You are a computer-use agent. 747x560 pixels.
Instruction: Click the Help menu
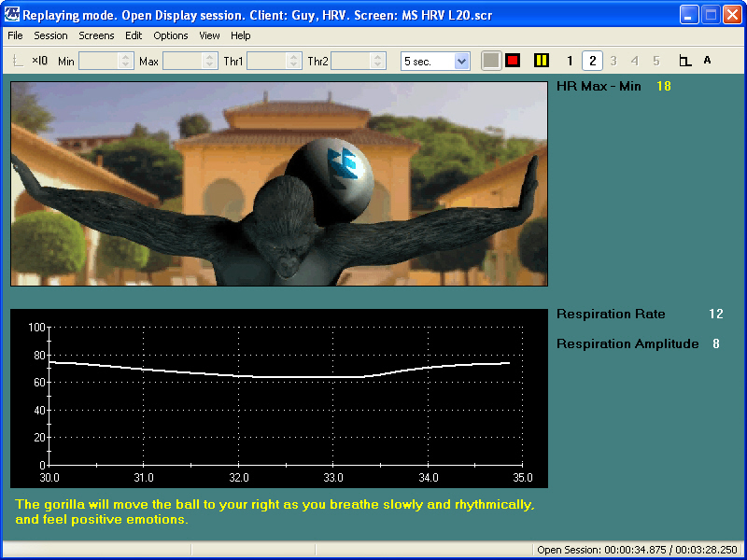pyautogui.click(x=240, y=35)
